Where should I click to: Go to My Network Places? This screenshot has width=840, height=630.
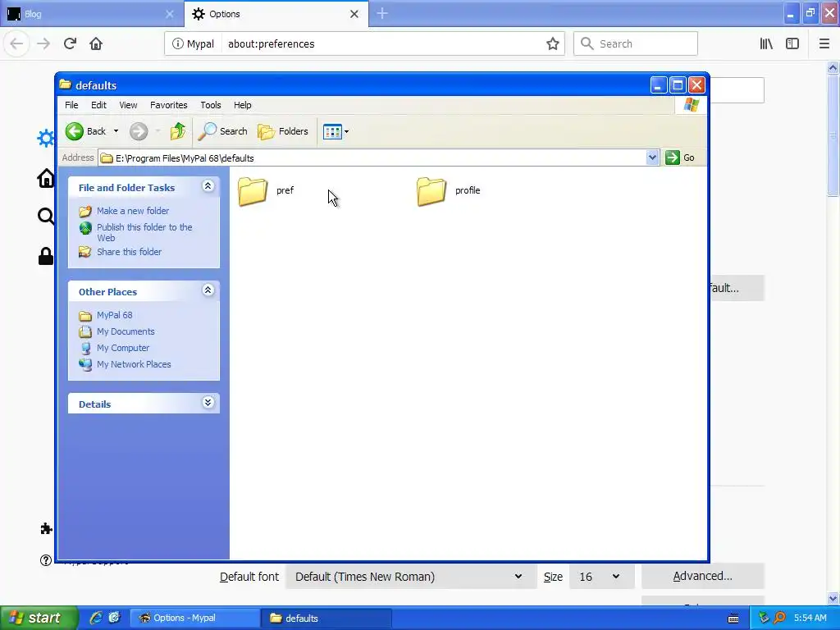click(134, 364)
